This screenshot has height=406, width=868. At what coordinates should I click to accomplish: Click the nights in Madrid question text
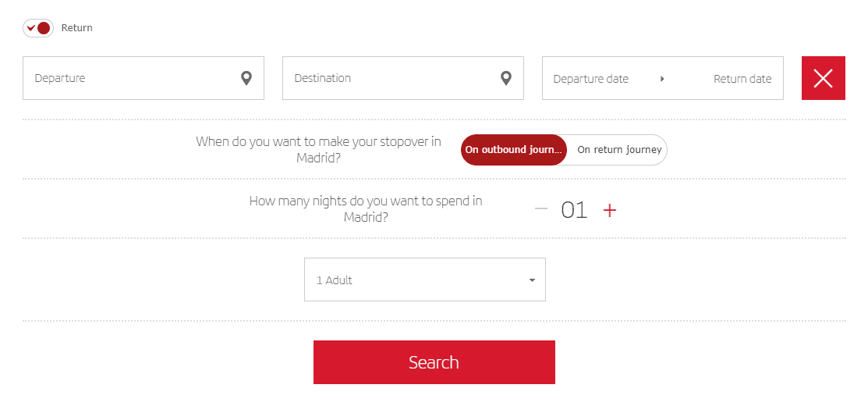[x=365, y=208]
